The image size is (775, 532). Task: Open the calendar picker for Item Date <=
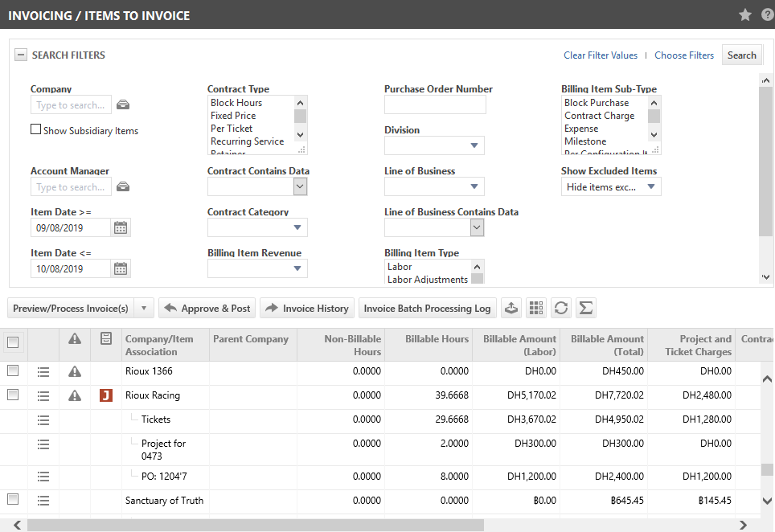point(121,269)
